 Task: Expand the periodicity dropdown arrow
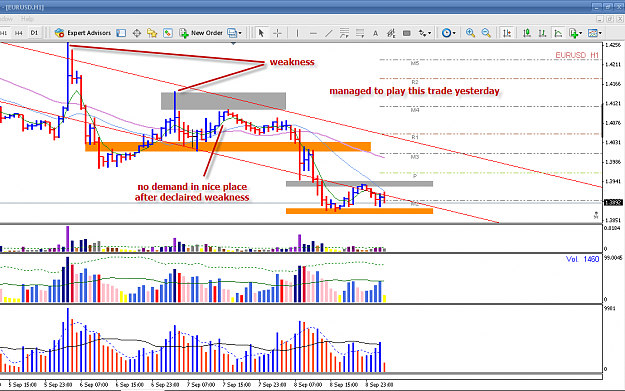tap(454, 33)
